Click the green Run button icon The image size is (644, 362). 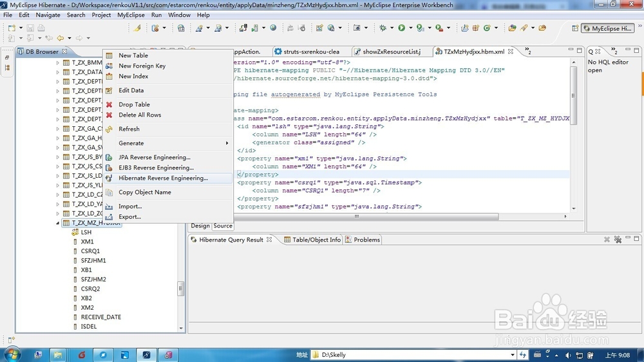point(401,28)
